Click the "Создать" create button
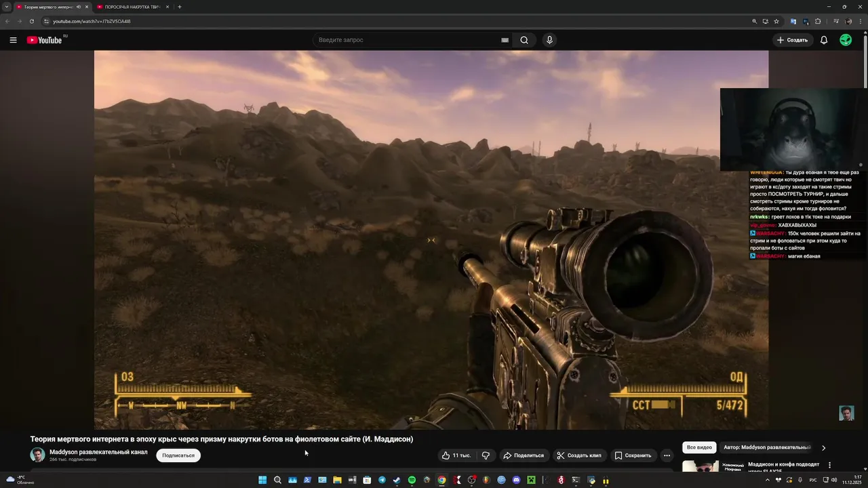 point(793,40)
